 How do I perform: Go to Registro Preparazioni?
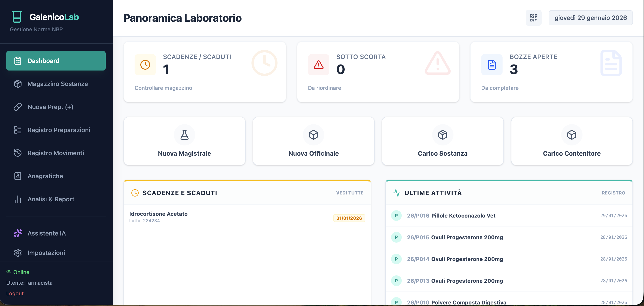(59, 130)
